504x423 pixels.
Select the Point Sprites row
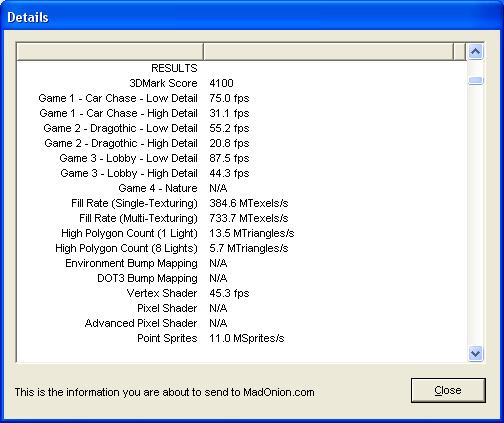[x=242, y=338]
